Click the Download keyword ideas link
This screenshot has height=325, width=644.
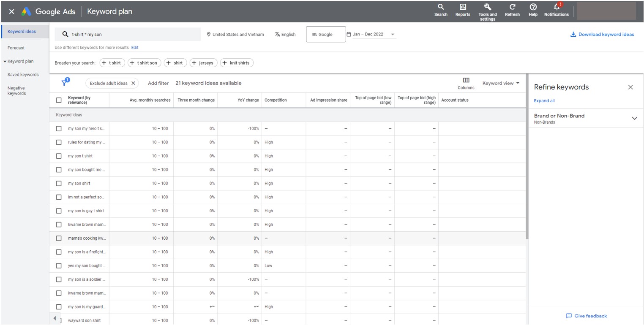pos(602,35)
